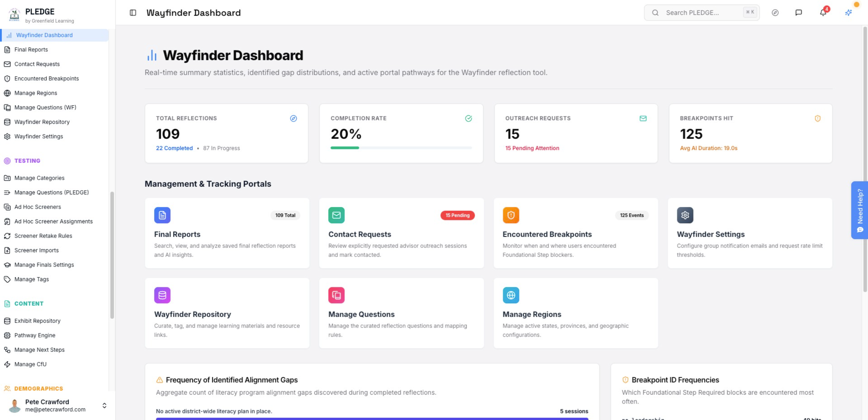Screen dimensions: 868x420
Task: Toggle the sidebar panel icon
Action: pos(133,13)
